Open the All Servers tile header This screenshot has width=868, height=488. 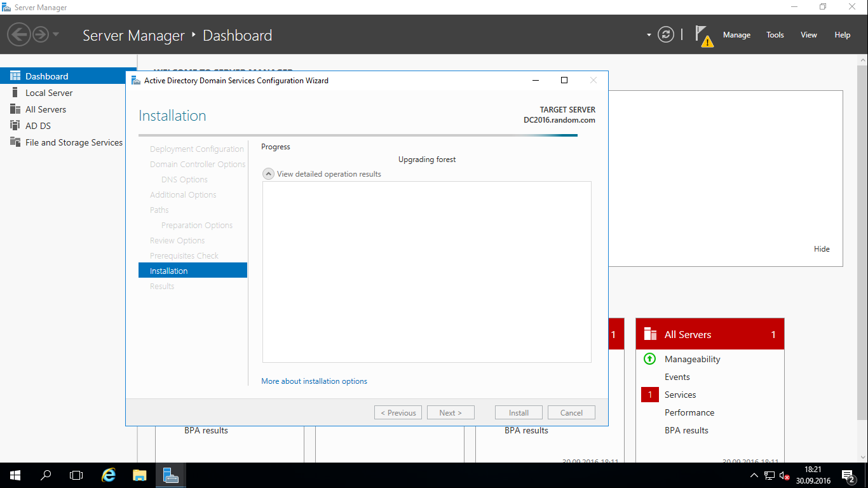tap(710, 334)
